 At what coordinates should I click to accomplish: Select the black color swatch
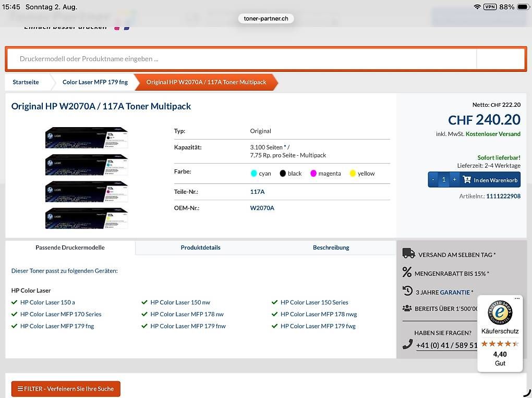[283, 173]
